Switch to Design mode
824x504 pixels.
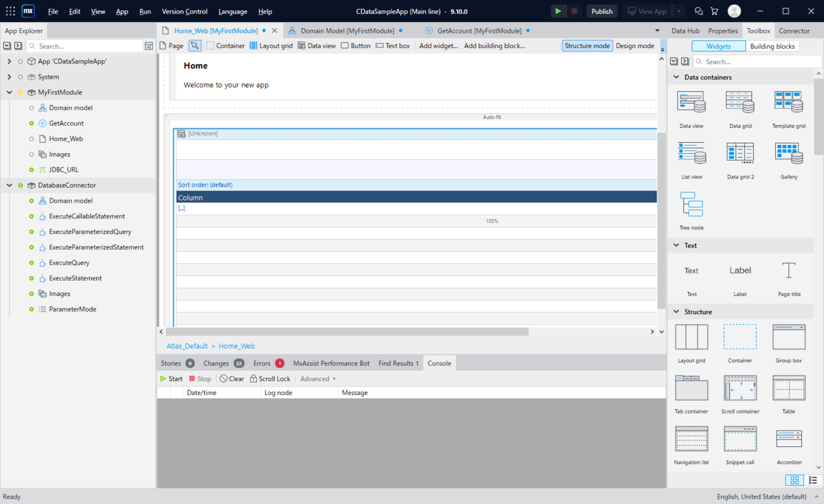pyautogui.click(x=634, y=45)
